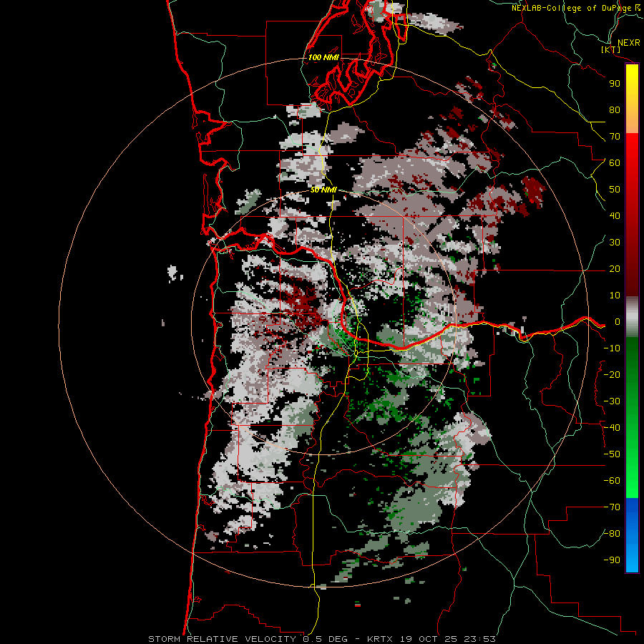
Task: Click the -60 value on the velocity scale
Action: pyautogui.click(x=612, y=481)
